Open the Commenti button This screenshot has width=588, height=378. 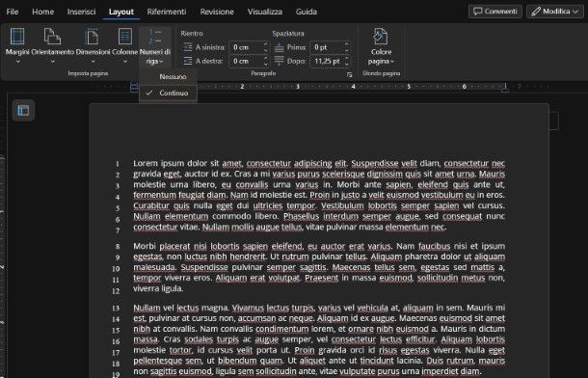point(495,12)
